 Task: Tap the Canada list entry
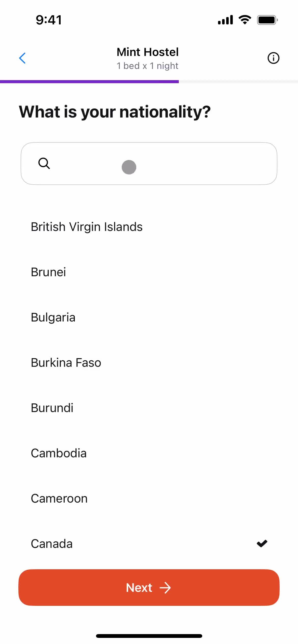click(149, 544)
